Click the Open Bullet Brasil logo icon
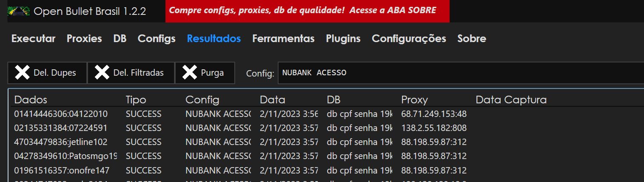 [18, 11]
